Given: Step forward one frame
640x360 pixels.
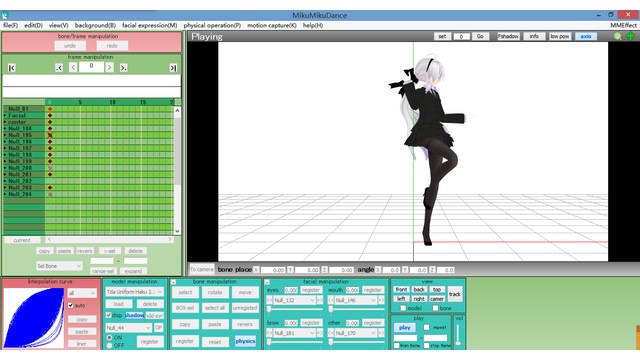Looking at the screenshot, I should [x=109, y=67].
